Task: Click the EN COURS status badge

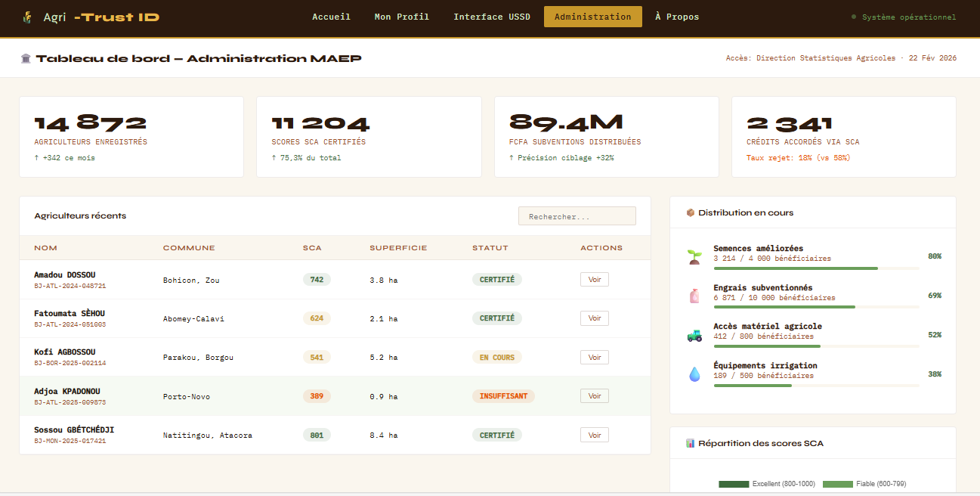Action: [497, 358]
